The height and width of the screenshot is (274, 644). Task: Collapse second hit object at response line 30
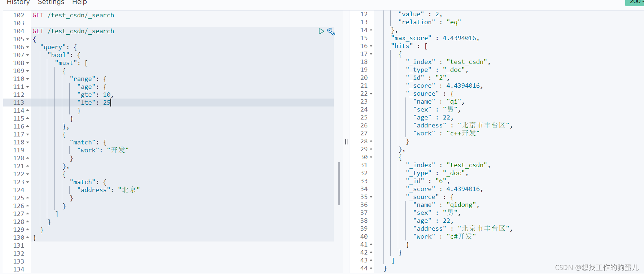[x=371, y=157]
